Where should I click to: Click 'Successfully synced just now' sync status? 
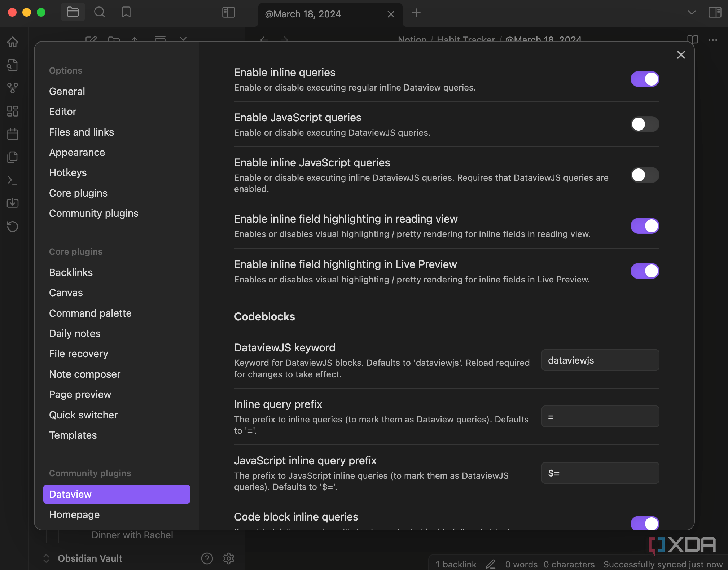pyautogui.click(x=663, y=564)
